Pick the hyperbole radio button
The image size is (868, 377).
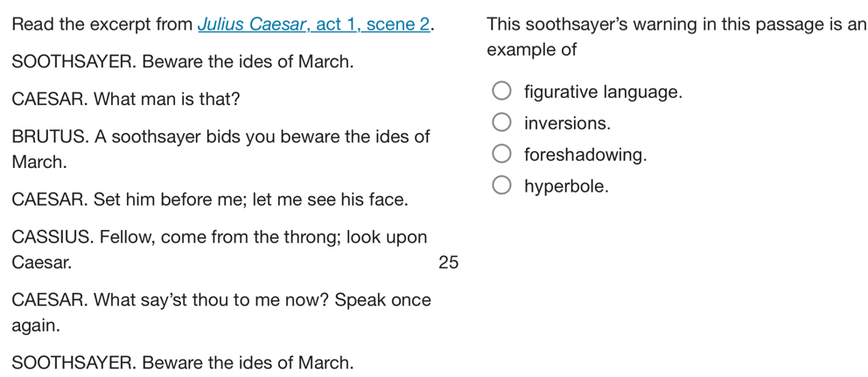pos(501,186)
